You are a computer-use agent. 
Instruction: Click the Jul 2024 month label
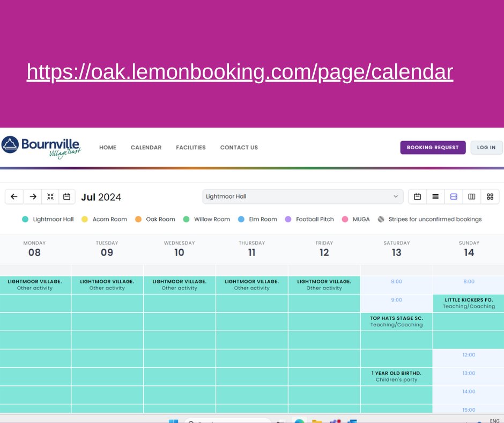pos(101,197)
